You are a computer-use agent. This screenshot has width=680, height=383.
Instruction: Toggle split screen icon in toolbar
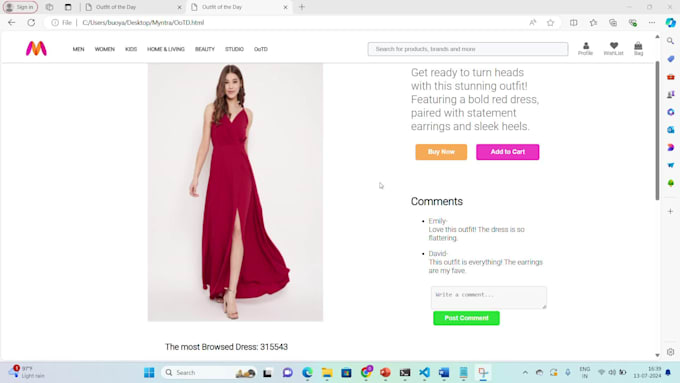[573, 23]
